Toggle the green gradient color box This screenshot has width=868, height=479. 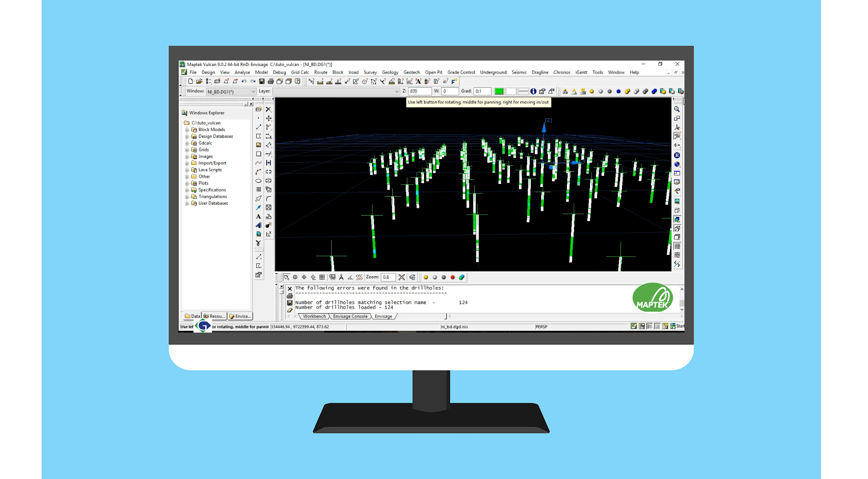coord(499,91)
